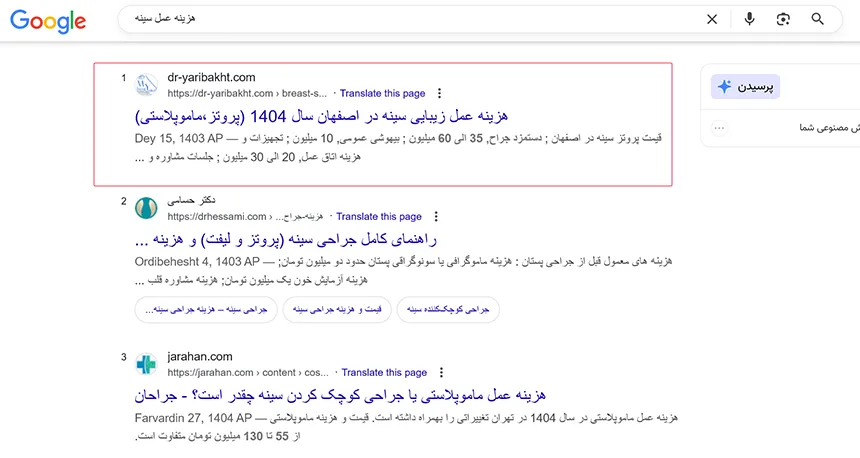860x458 pixels.
Task: Open the more options menu for drhessami.com result
Action: pyautogui.click(x=436, y=216)
